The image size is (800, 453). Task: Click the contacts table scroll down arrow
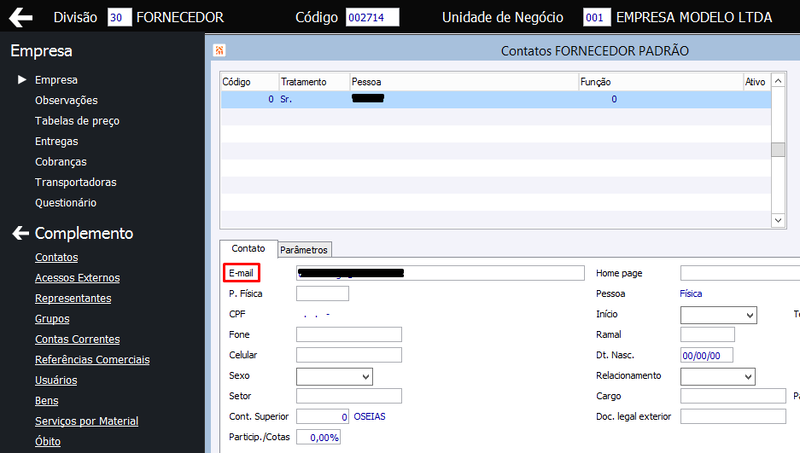coord(778,220)
